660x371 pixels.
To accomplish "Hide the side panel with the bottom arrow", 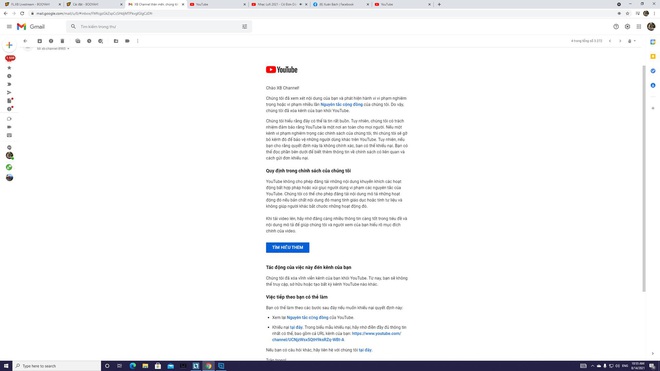I will pos(653,354).
